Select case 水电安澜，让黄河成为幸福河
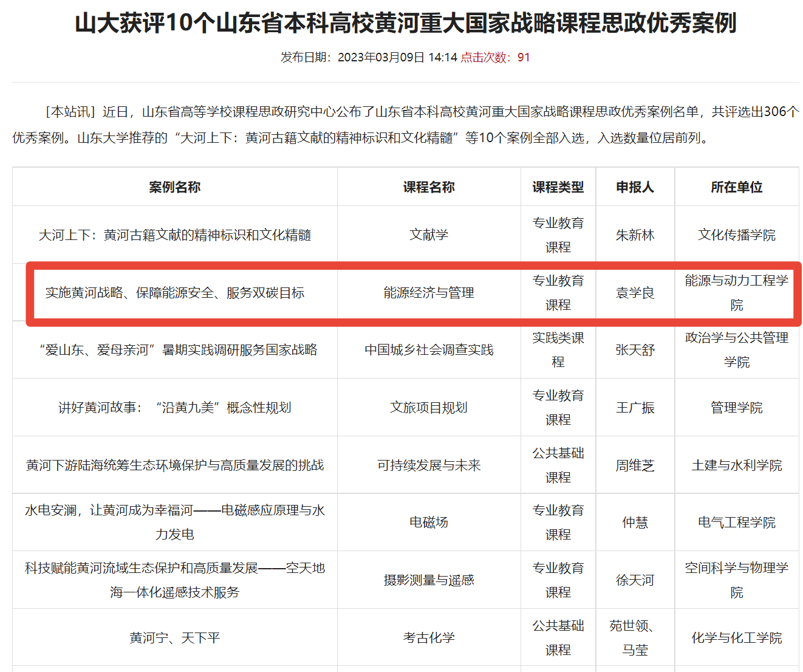 [175, 523]
